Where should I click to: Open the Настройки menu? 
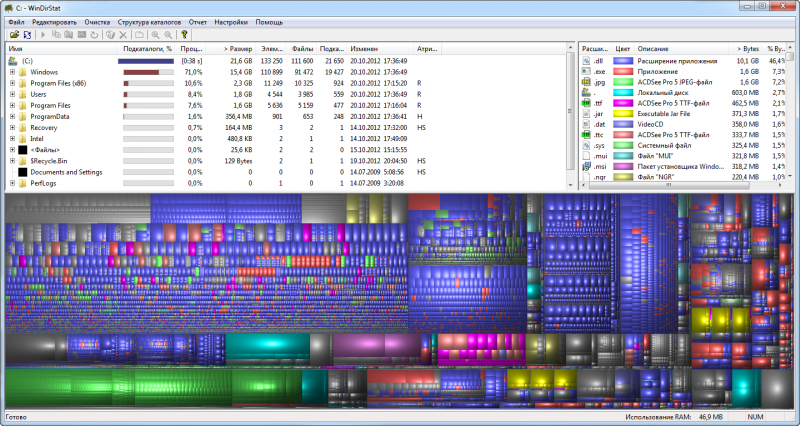point(231,22)
